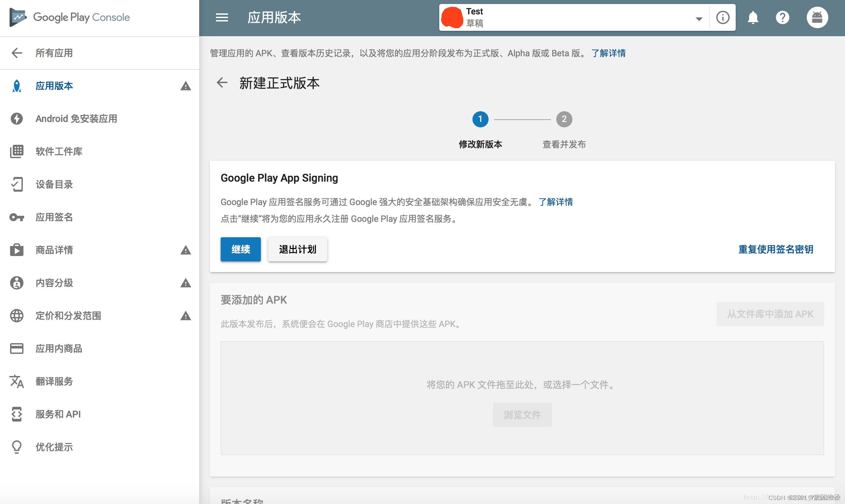Click the 优化提示 lightbulb icon
The height and width of the screenshot is (504, 845).
(16, 446)
